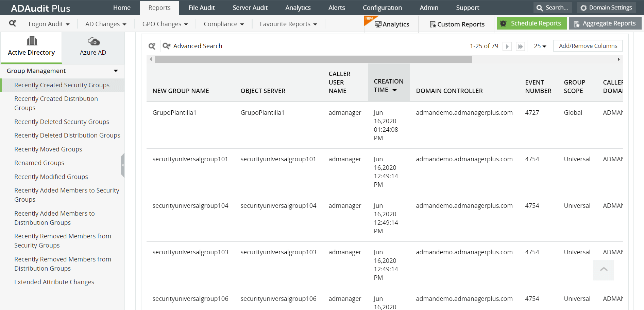Click the Domain Controller column header
Image resolution: width=644 pixels, height=310 pixels.
[x=449, y=91]
